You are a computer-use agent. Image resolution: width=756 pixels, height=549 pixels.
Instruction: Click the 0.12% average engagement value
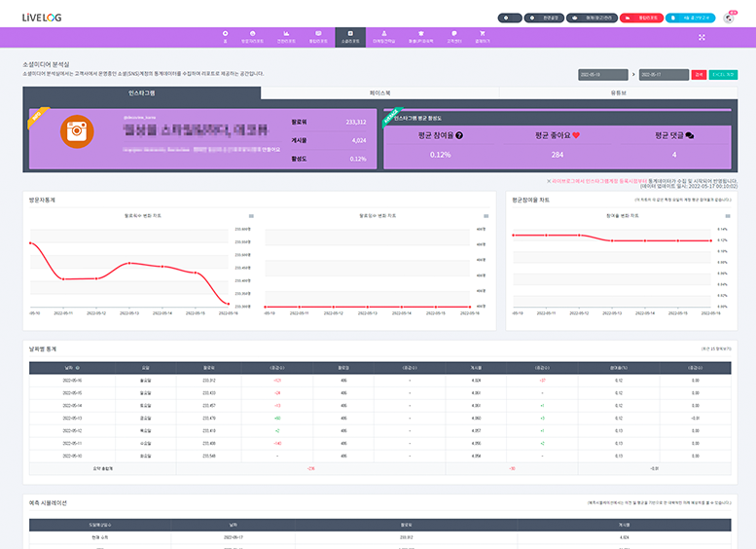440,155
